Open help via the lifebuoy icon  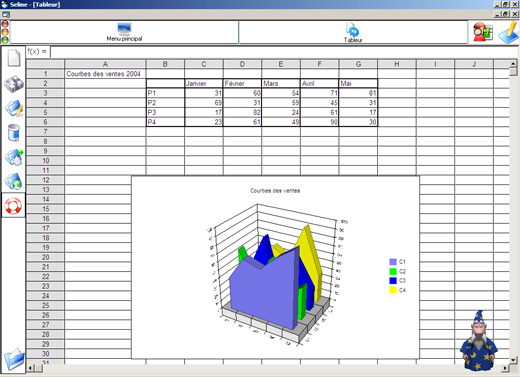point(13,206)
